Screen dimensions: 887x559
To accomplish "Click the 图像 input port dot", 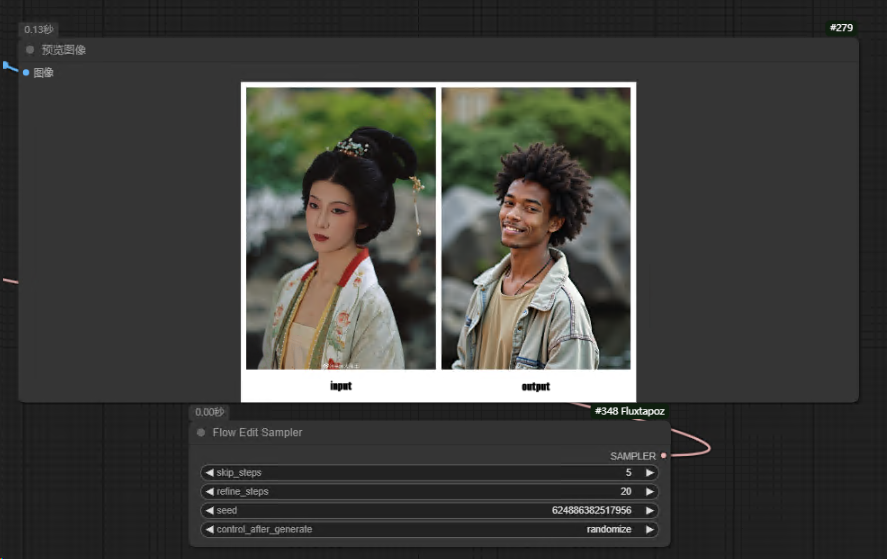I will tap(26, 73).
